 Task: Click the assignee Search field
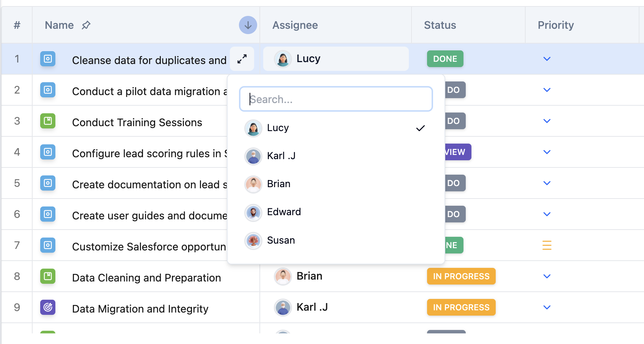point(336,99)
